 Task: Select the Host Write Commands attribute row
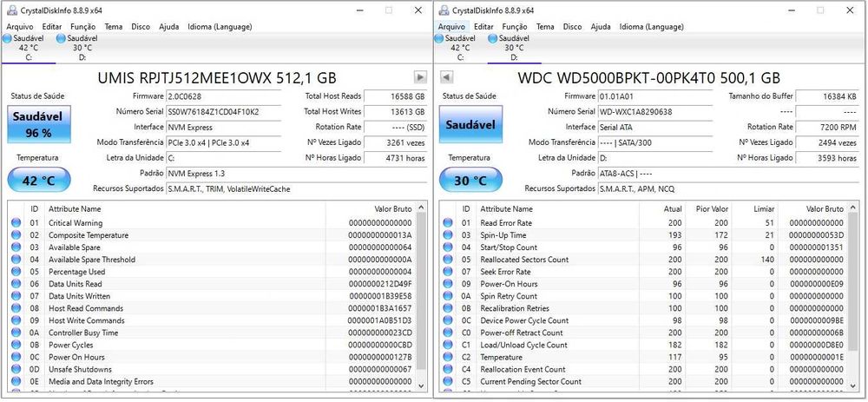[212, 320]
